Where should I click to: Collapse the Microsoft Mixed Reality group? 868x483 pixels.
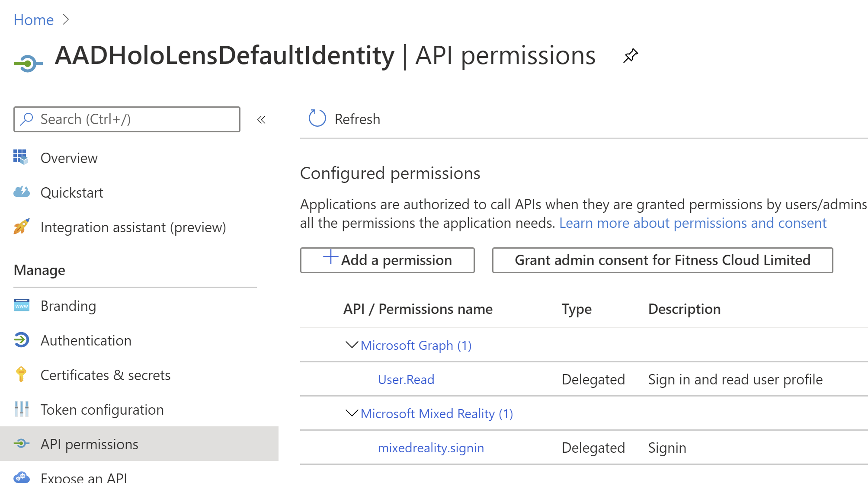point(352,413)
